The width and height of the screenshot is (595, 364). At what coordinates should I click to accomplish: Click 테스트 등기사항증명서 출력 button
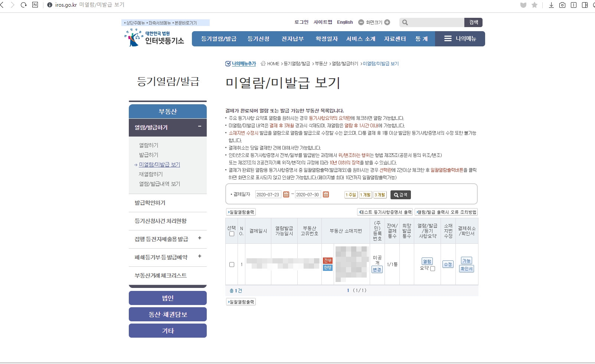coord(385,212)
